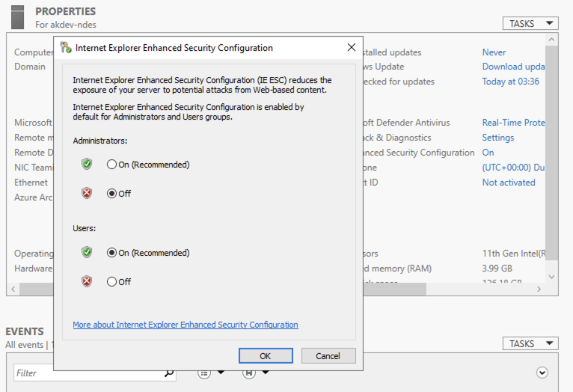Click the 3.99 GB memory value
This screenshot has height=392, width=573.
497,268
